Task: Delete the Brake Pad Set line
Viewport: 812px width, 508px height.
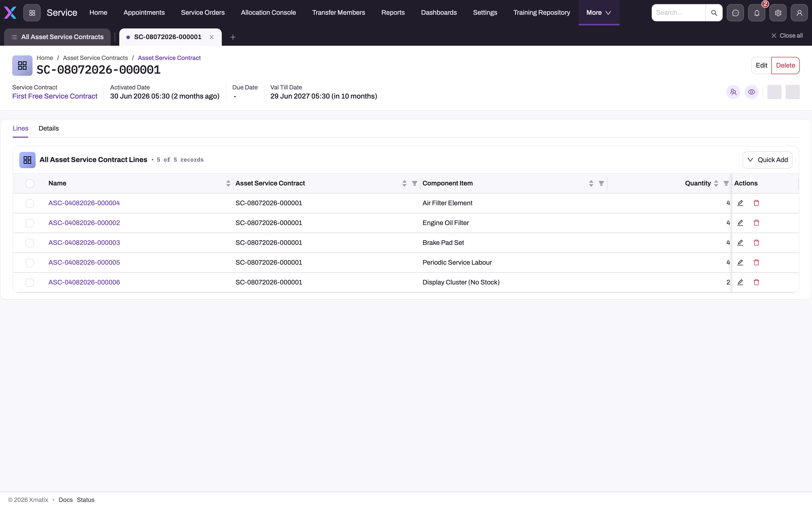Action: click(756, 243)
